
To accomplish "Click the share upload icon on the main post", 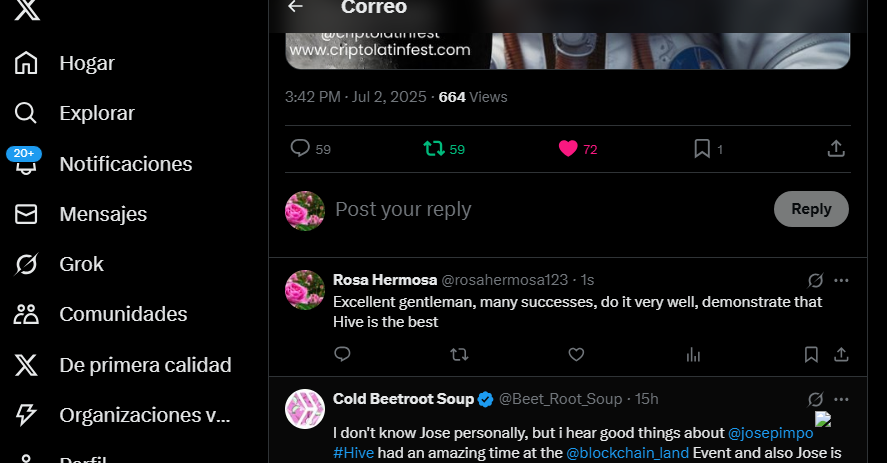I will (836, 149).
